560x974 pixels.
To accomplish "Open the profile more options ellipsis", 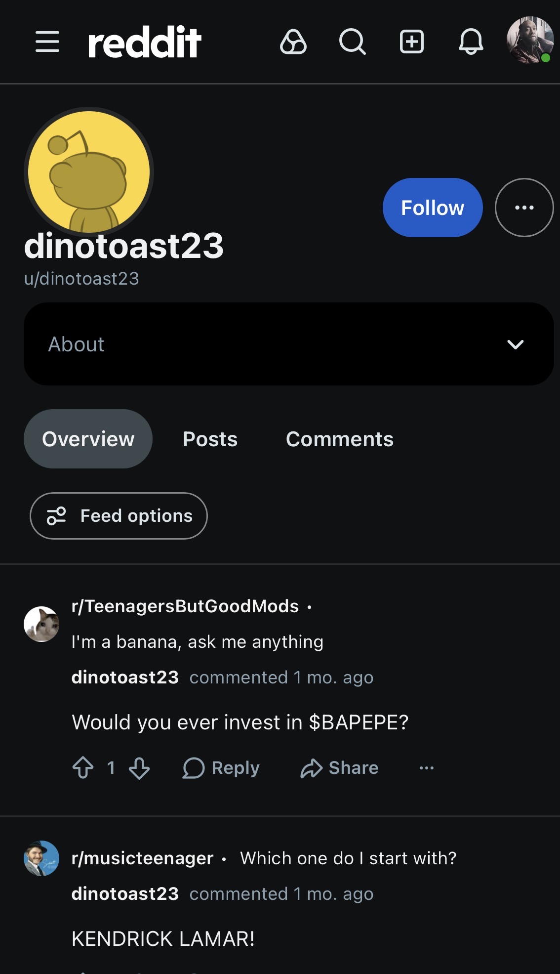I will pyautogui.click(x=524, y=208).
